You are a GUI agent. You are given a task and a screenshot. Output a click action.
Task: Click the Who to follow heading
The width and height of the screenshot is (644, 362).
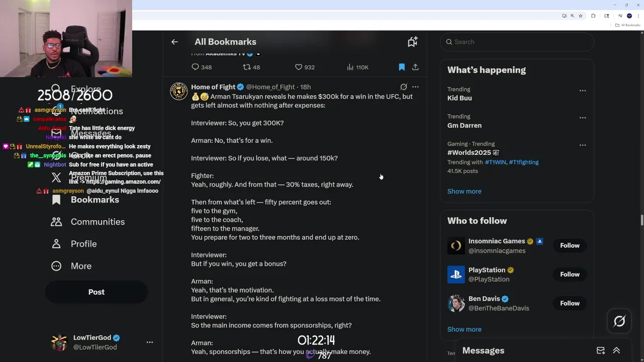(477, 221)
